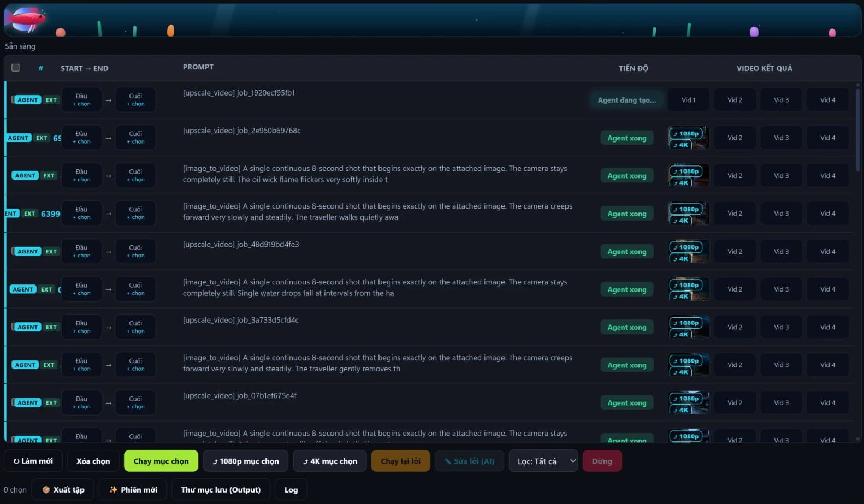Viewport: 864px width, 504px height.
Task: Click the green "Chạy mục chọn" button
Action: click(x=161, y=461)
